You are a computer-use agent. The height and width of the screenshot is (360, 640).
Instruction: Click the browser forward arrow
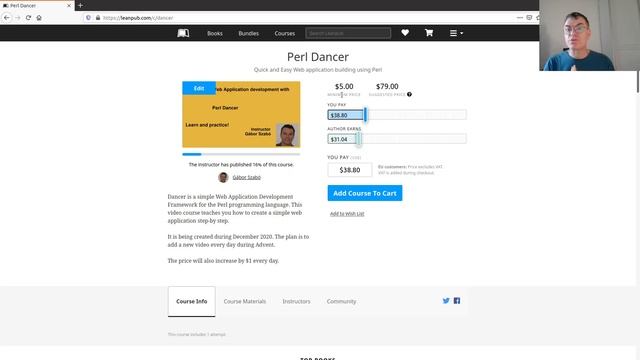(x=18, y=18)
